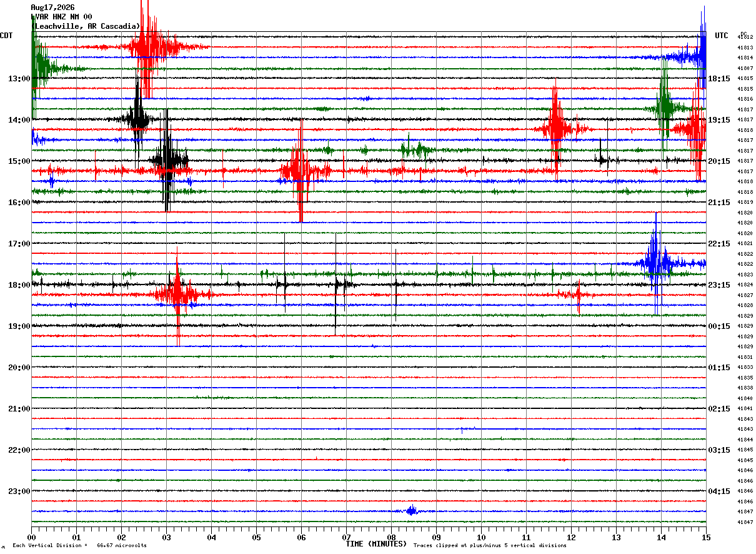Click minute 15 on the bottom axis
756x554 pixels.
click(706, 537)
